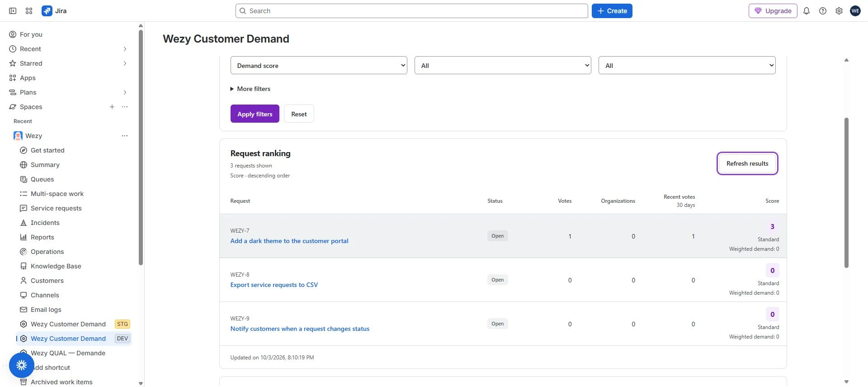868x387 pixels.
Task: Open Wezy Customer Demand STG
Action: pos(74,324)
